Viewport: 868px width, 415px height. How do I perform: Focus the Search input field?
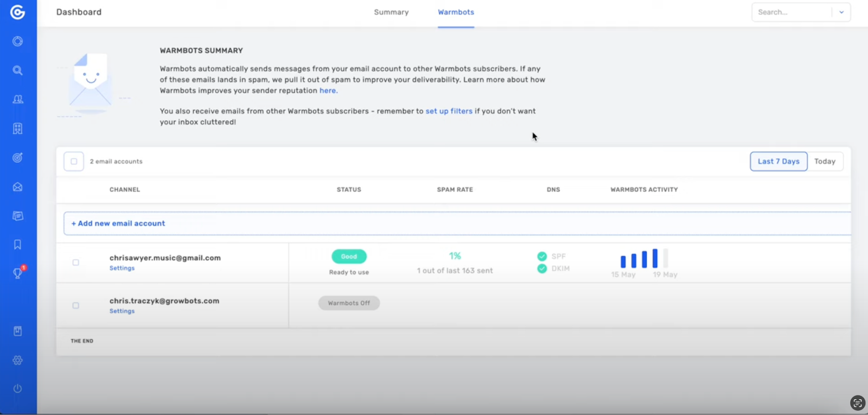click(792, 12)
